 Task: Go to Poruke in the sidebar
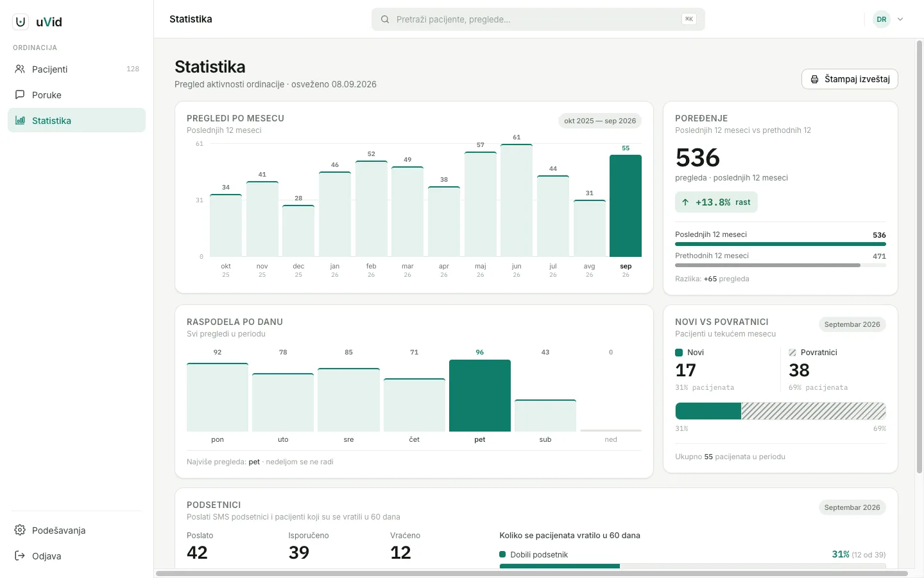pos(77,94)
